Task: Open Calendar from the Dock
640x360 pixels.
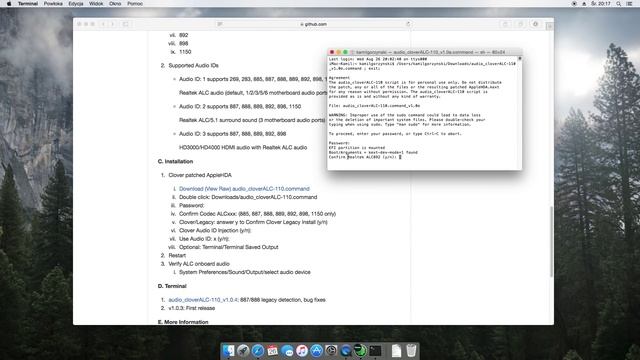Action: (x=273, y=351)
